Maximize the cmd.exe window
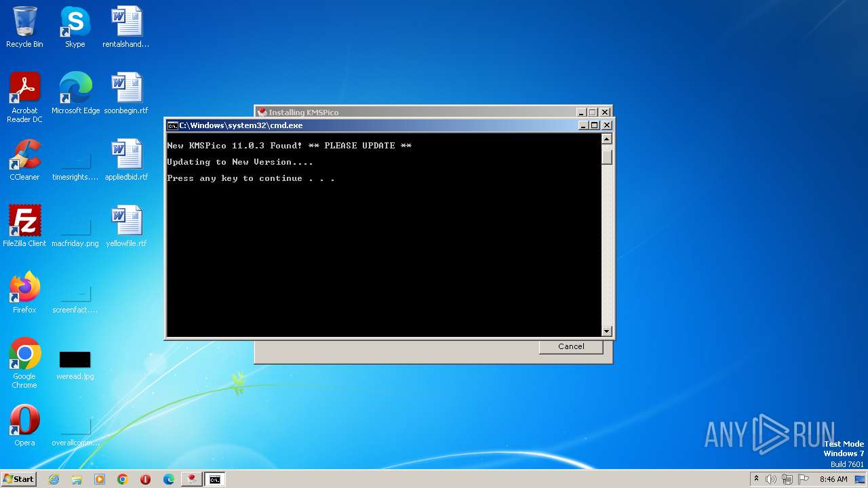 click(595, 125)
